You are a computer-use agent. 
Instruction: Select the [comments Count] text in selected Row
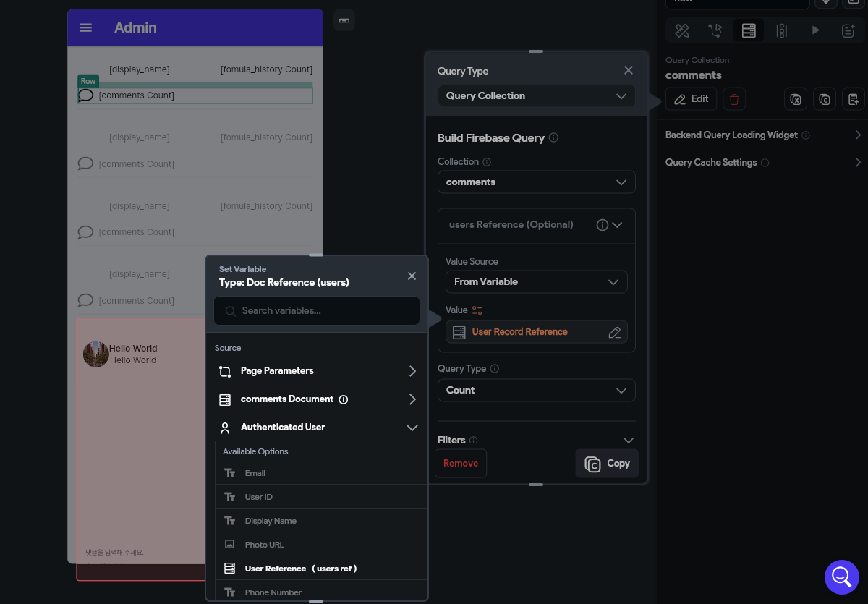[137, 95]
